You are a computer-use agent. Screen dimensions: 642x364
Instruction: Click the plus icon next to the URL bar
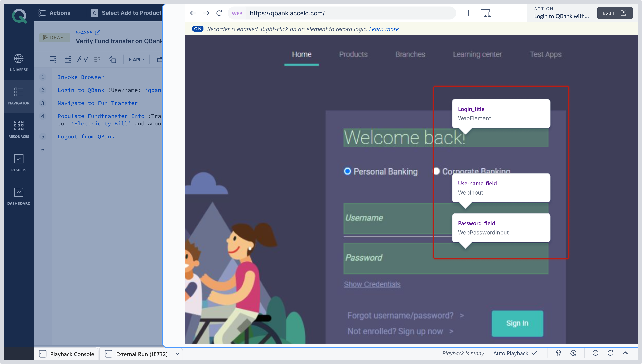click(468, 13)
